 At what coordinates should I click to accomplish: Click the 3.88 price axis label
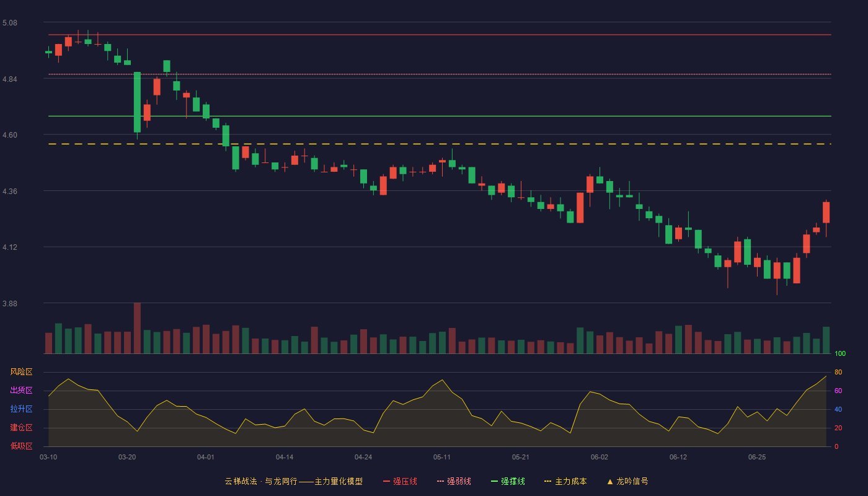(10, 304)
